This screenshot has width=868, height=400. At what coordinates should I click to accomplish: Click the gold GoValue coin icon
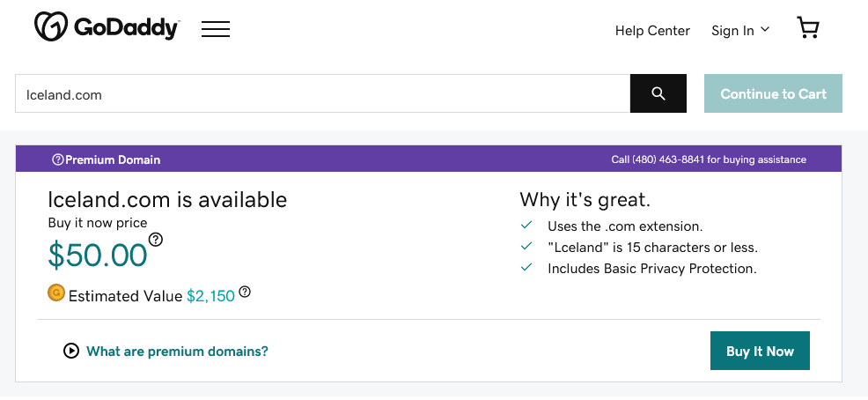(x=56, y=293)
